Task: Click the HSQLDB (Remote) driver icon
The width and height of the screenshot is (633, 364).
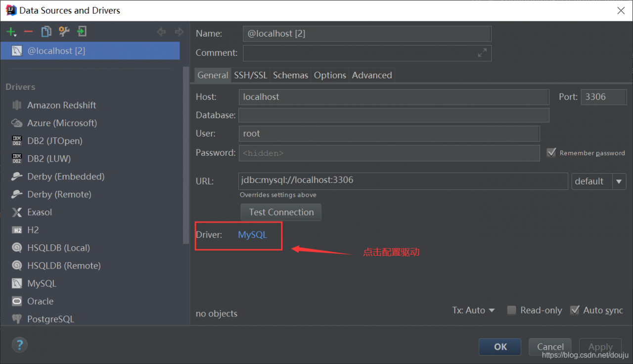Action: pyautogui.click(x=17, y=266)
